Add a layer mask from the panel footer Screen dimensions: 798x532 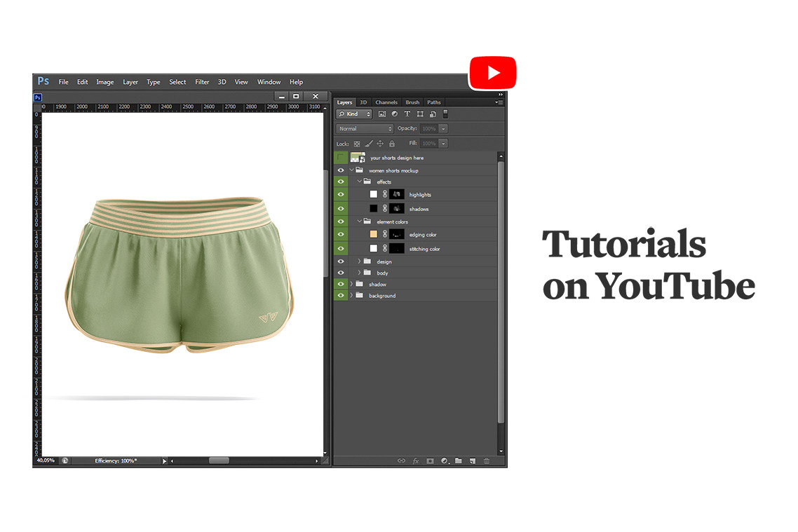pyautogui.click(x=430, y=461)
